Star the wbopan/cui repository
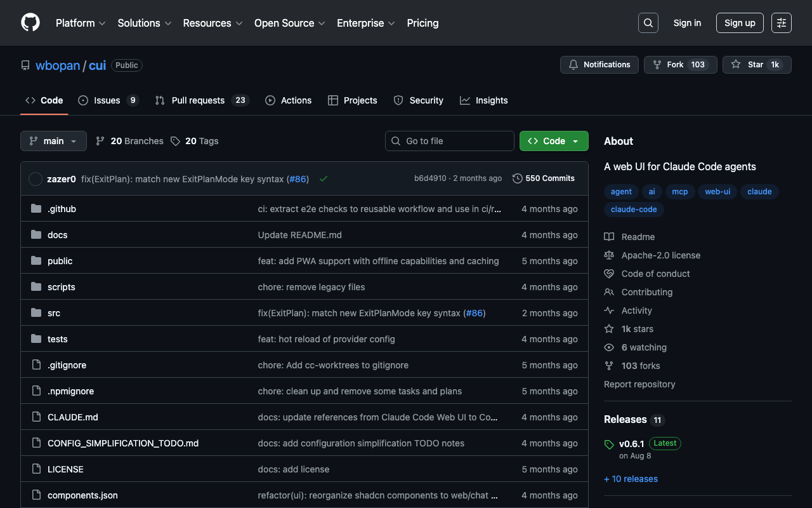The height and width of the screenshot is (508, 812). [756, 65]
